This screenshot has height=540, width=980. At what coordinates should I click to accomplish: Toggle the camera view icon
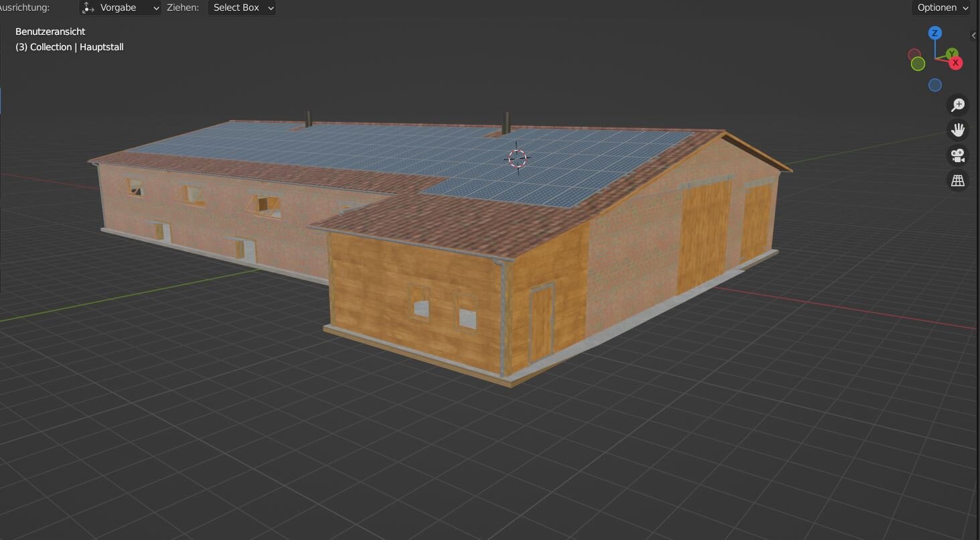[958, 155]
